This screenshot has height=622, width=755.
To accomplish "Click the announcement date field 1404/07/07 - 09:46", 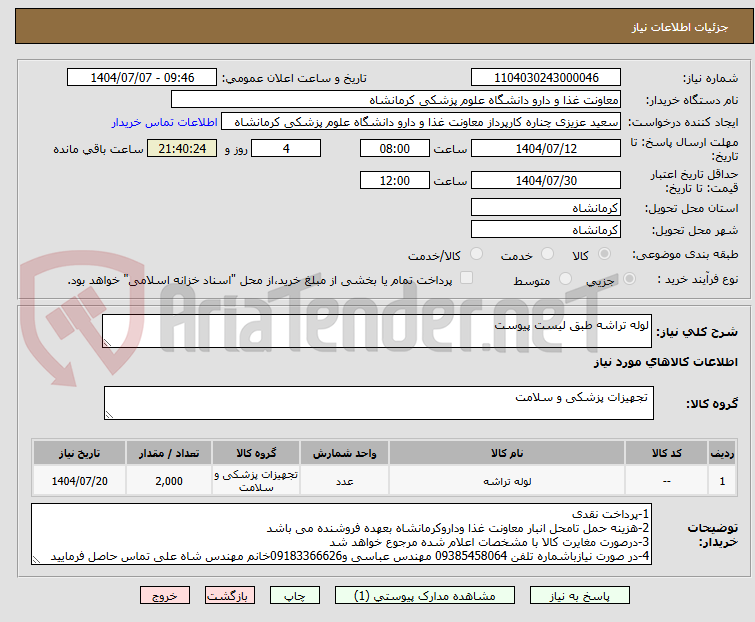I will tap(142, 78).
